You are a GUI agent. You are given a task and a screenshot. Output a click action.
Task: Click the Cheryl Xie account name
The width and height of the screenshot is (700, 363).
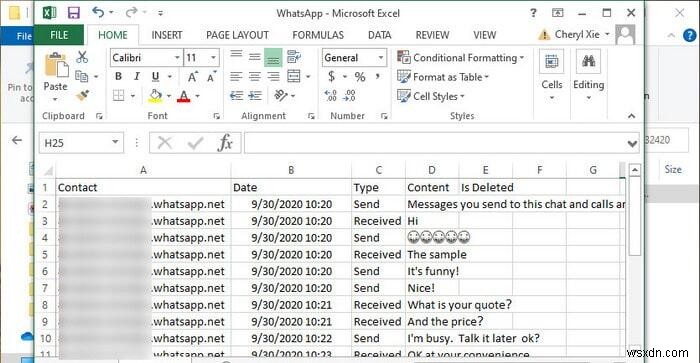click(577, 34)
